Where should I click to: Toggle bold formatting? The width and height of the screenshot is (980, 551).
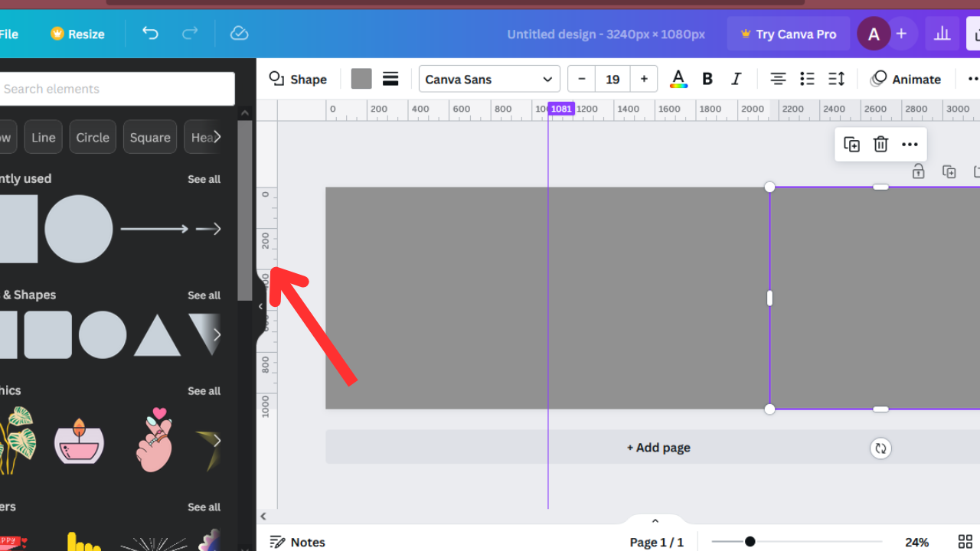(x=707, y=79)
